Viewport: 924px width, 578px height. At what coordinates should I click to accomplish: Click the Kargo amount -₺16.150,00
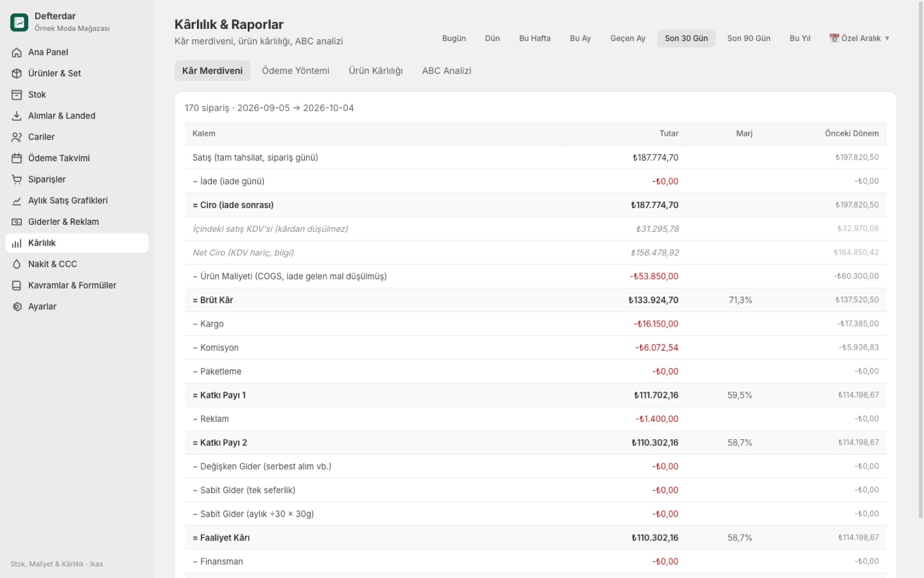pos(656,324)
